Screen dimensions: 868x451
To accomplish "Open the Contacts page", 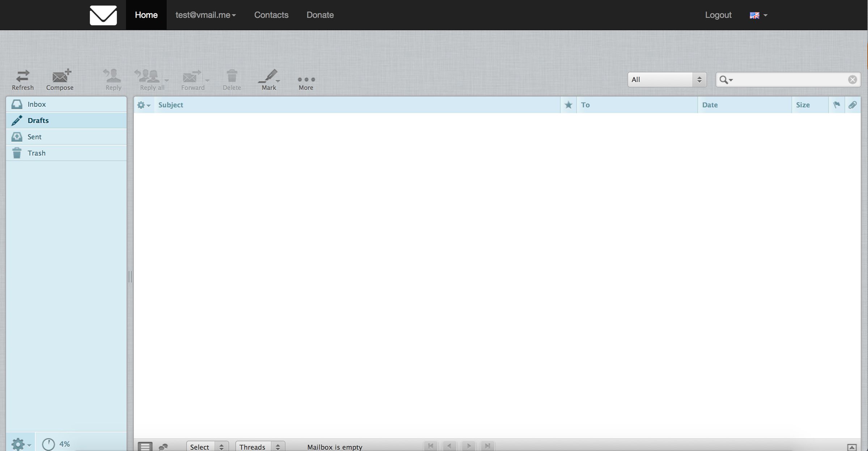I will click(x=271, y=15).
